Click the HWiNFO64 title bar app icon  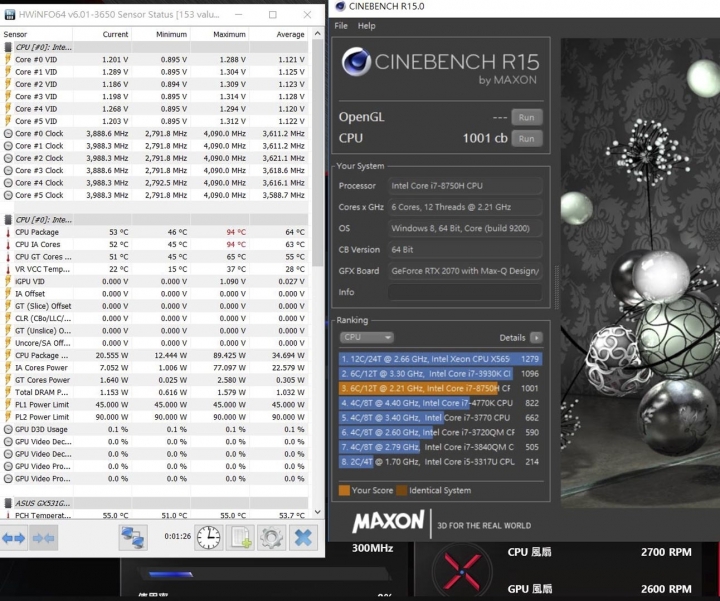(9, 15)
